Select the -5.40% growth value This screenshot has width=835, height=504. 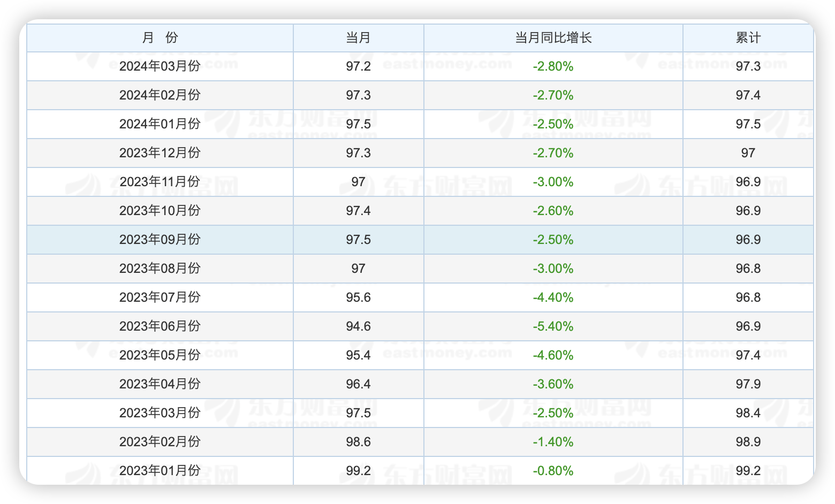click(553, 326)
